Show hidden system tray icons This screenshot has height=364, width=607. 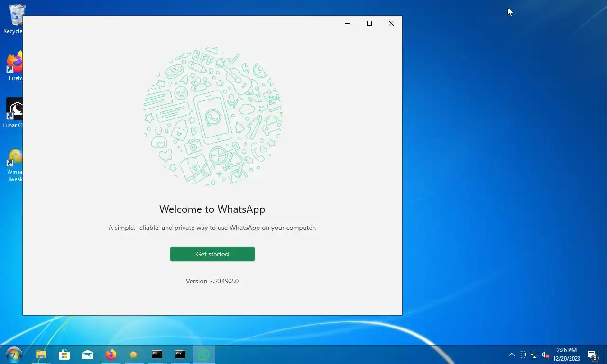(512, 355)
